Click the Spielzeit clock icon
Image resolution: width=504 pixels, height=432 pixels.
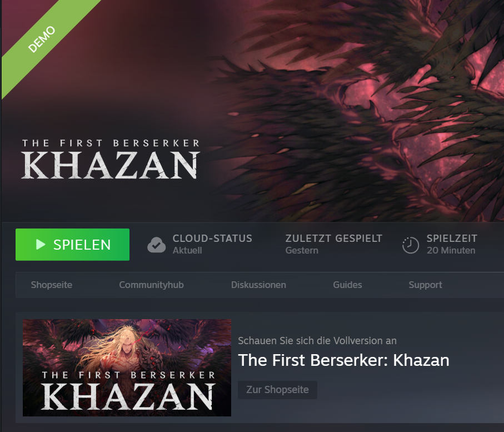[x=411, y=245]
